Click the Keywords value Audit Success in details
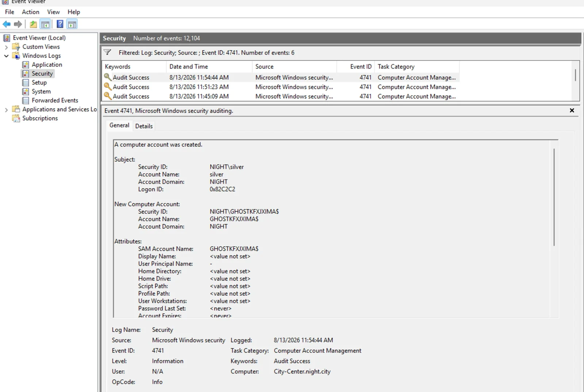This screenshot has width=584, height=392. (292, 361)
